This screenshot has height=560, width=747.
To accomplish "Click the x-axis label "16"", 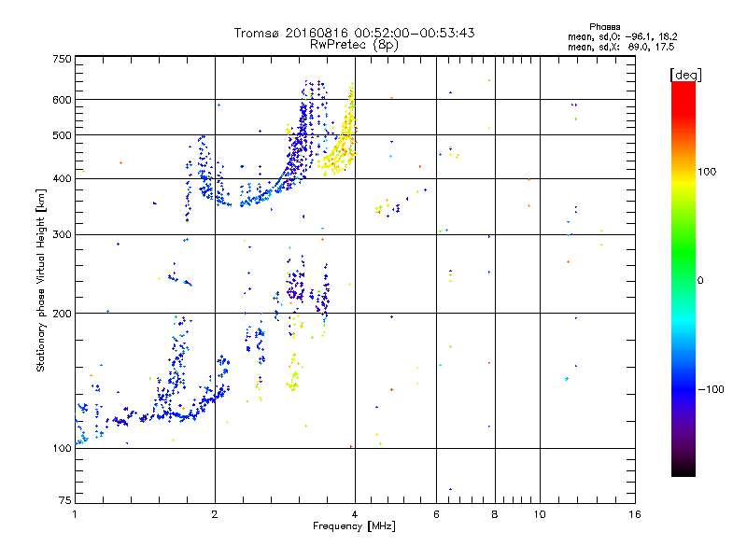I will click(x=635, y=514).
